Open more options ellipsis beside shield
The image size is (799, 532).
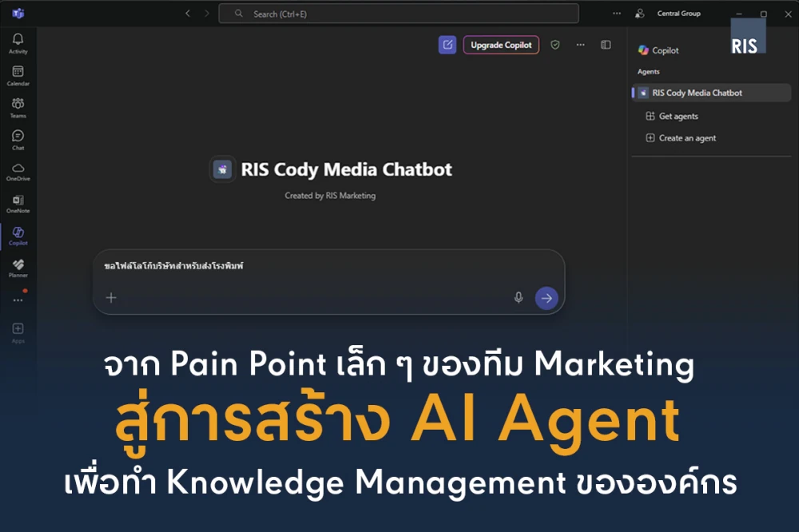point(580,45)
